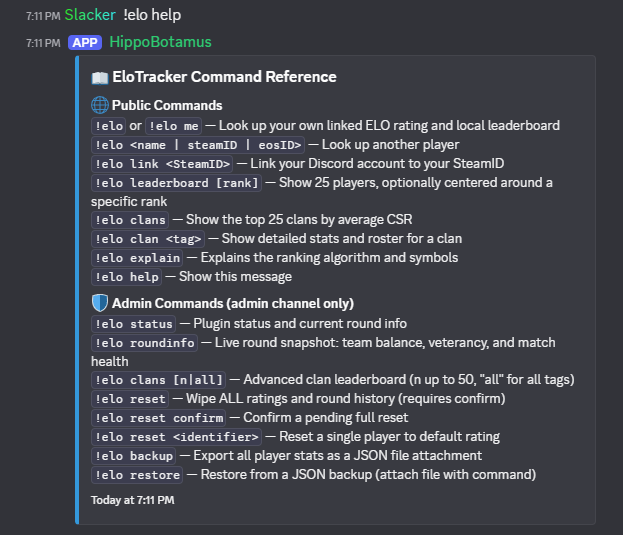
Task: Click the '!elo roundinfo' command code block
Action: (x=144, y=343)
